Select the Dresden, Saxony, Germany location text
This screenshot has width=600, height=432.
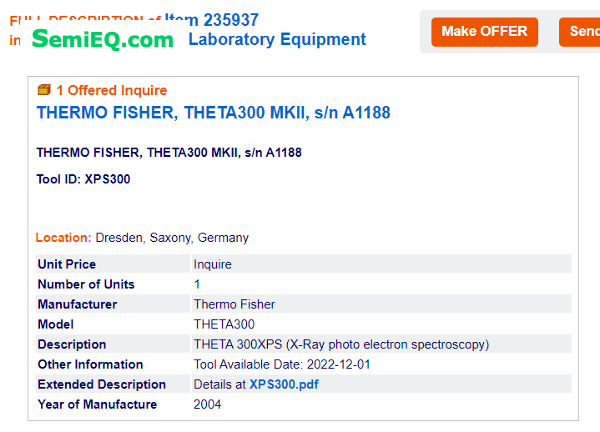[x=172, y=238]
